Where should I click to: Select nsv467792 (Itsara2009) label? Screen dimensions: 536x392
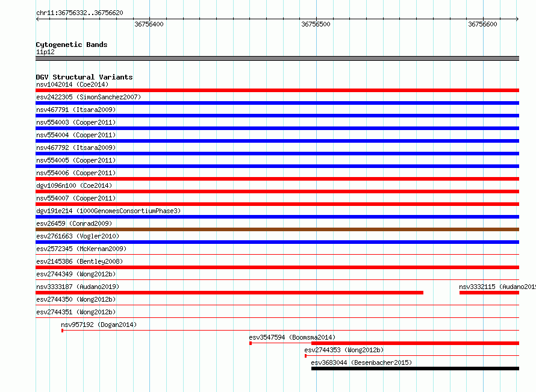tap(76, 148)
